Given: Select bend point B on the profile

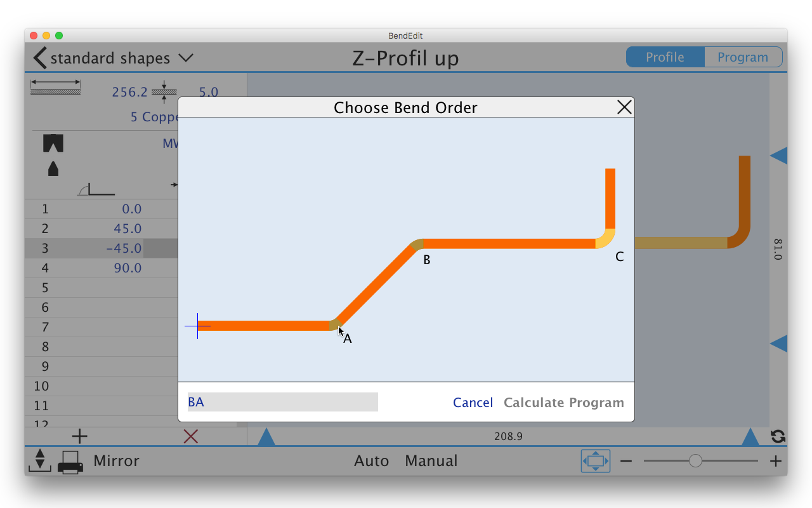Looking at the screenshot, I should (417, 244).
